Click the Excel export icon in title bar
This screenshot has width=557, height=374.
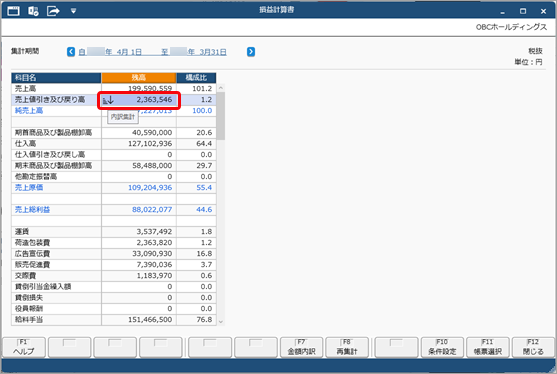coord(33,11)
